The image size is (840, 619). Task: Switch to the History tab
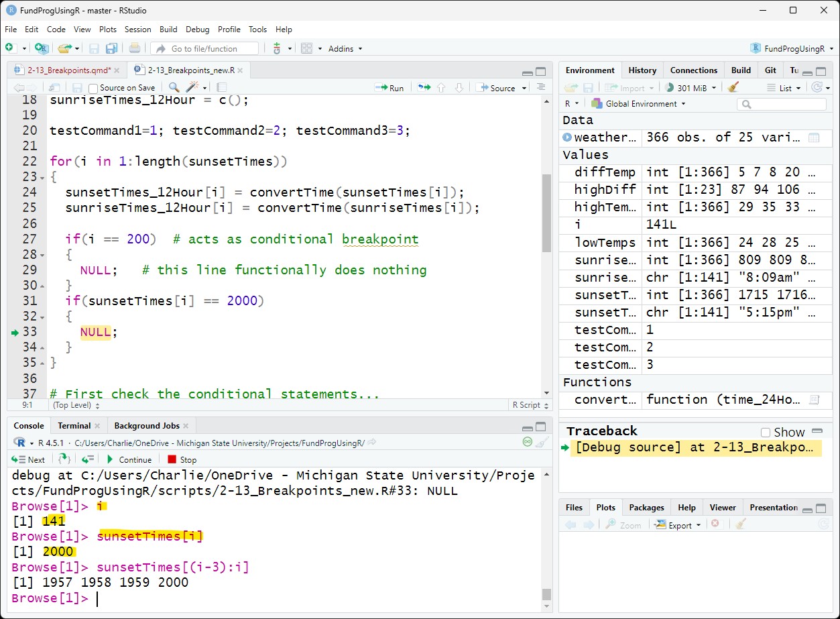click(x=642, y=70)
